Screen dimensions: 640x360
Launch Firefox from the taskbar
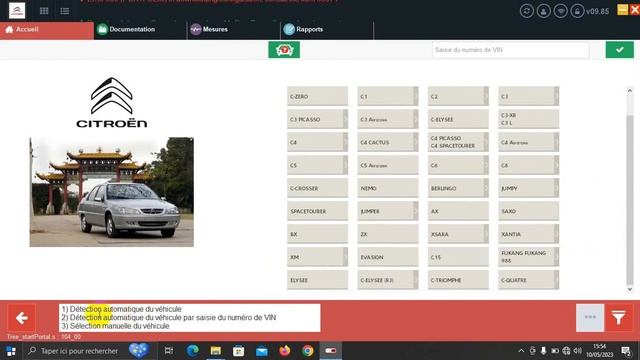tap(284, 351)
